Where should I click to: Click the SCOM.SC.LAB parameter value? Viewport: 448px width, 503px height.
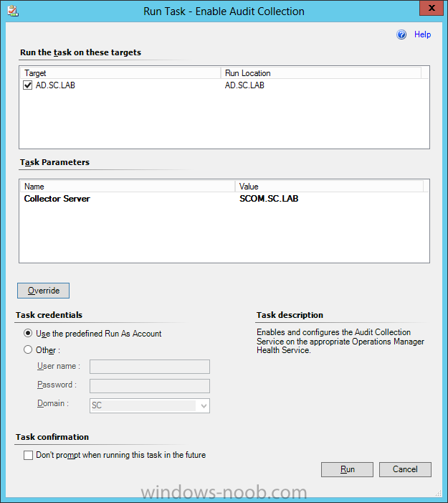click(x=269, y=199)
